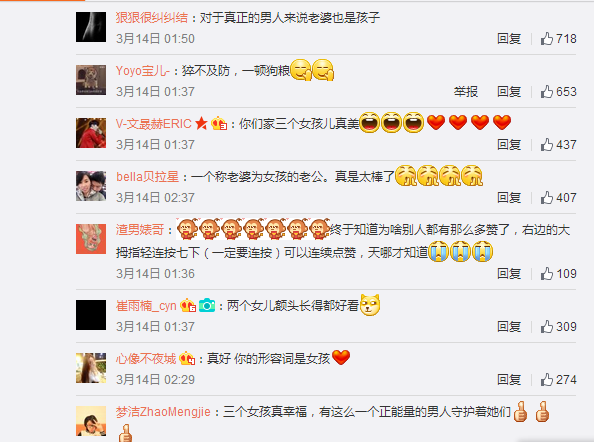Click thumbs-up icon beside 653 count

pos(547,92)
